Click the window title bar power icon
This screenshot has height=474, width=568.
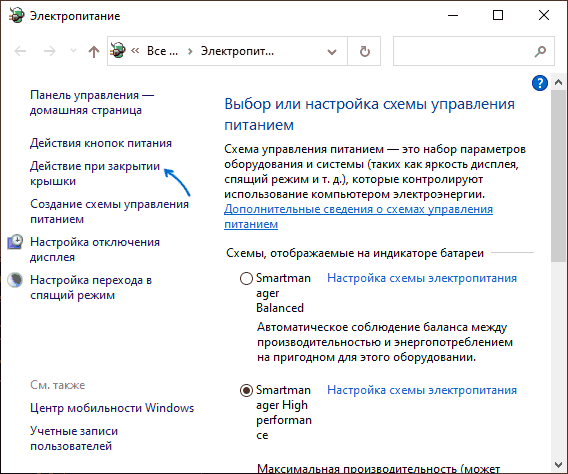tap(16, 16)
